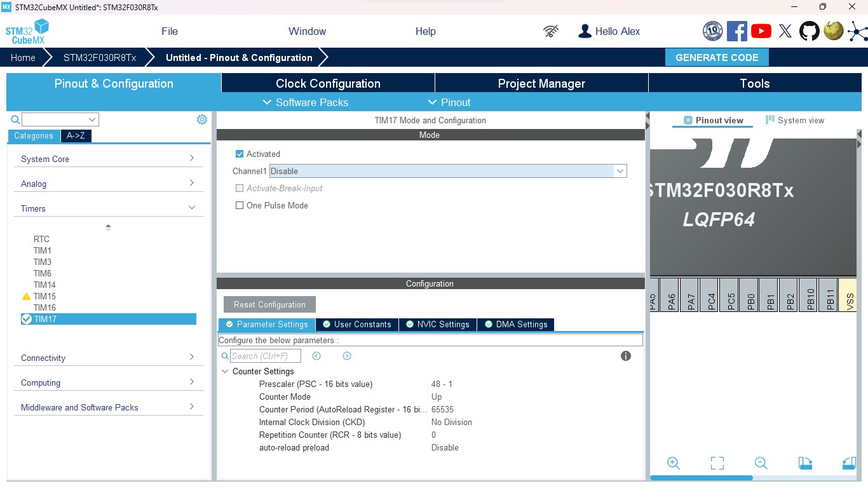Screen dimensions: 868x488
Task: Click Reset Configuration button
Action: click(x=269, y=304)
